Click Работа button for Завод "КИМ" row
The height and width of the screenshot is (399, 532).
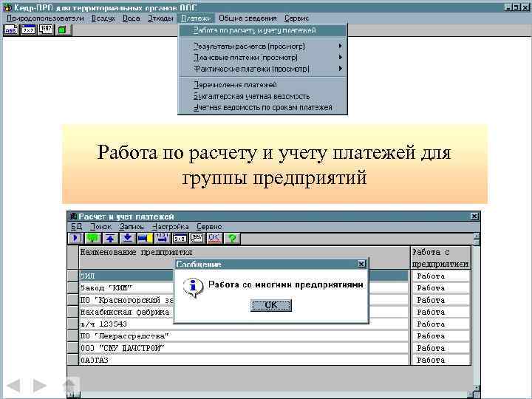[440, 287]
